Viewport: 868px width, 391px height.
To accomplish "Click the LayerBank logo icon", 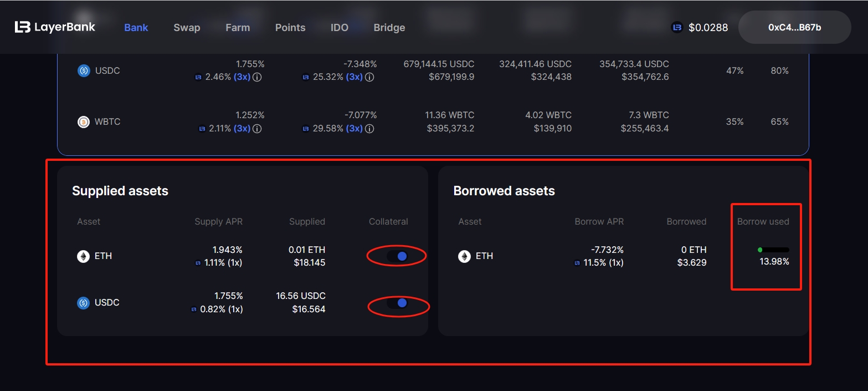I will pyautogui.click(x=22, y=27).
